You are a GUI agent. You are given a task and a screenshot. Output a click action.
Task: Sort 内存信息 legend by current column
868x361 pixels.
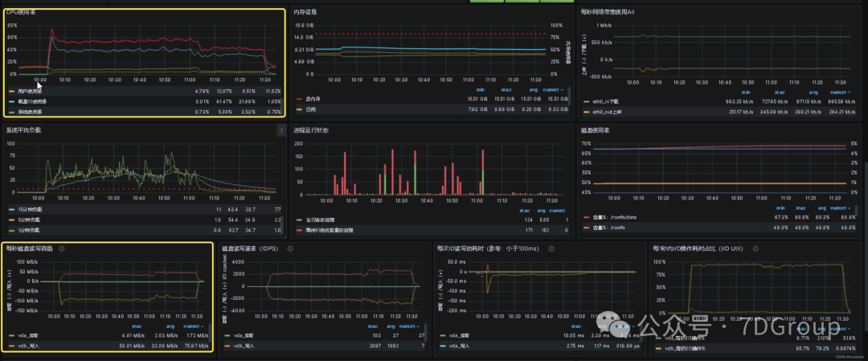[x=554, y=89]
